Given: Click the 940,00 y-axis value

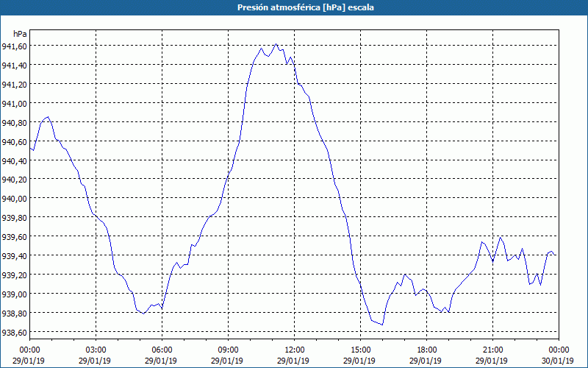Looking at the screenshot, I should click(14, 199).
